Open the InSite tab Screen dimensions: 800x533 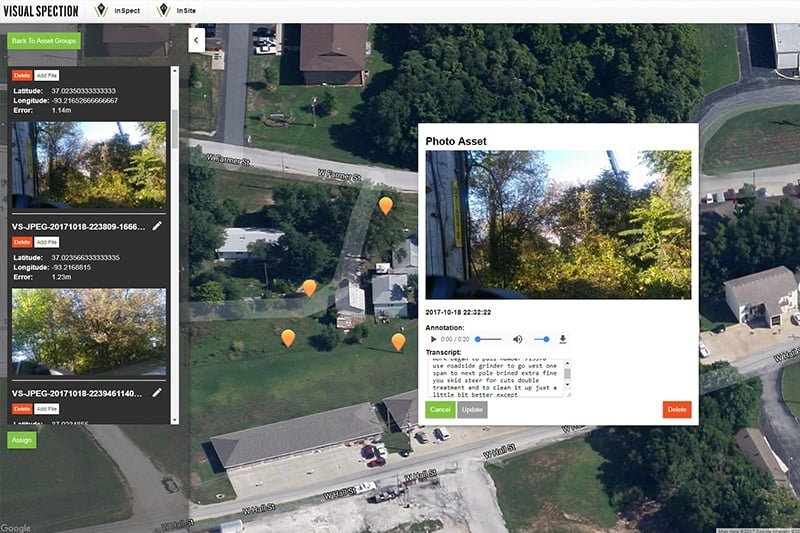(177, 10)
